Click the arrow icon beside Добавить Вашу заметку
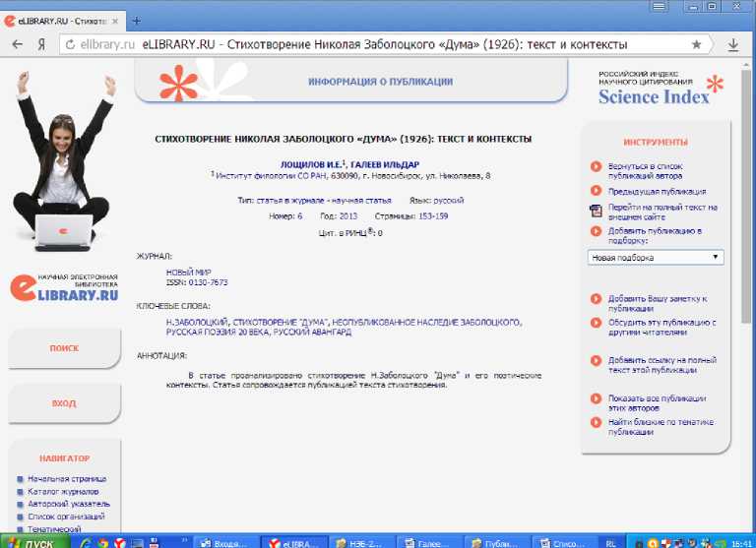This screenshot has height=548, width=756. [x=596, y=299]
